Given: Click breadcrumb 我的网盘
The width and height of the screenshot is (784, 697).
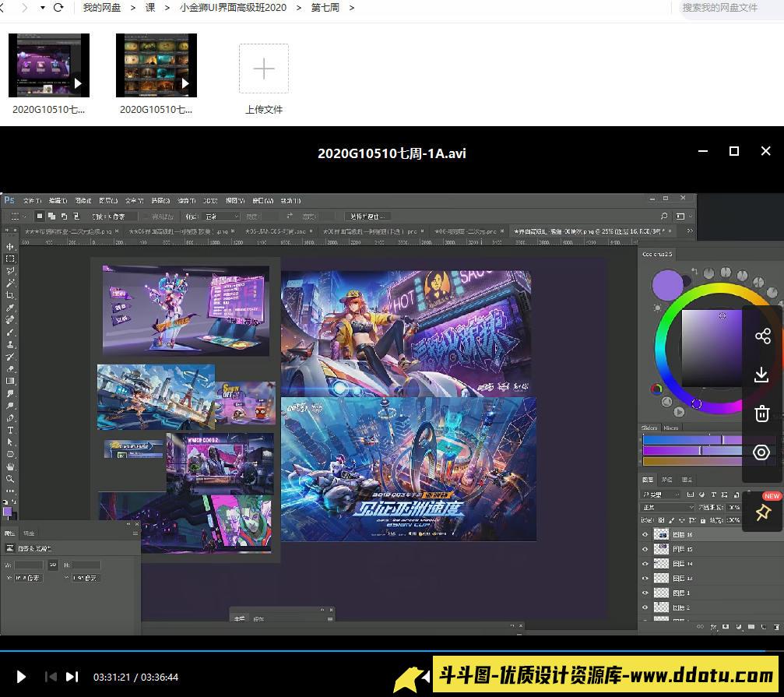Looking at the screenshot, I should (x=101, y=8).
